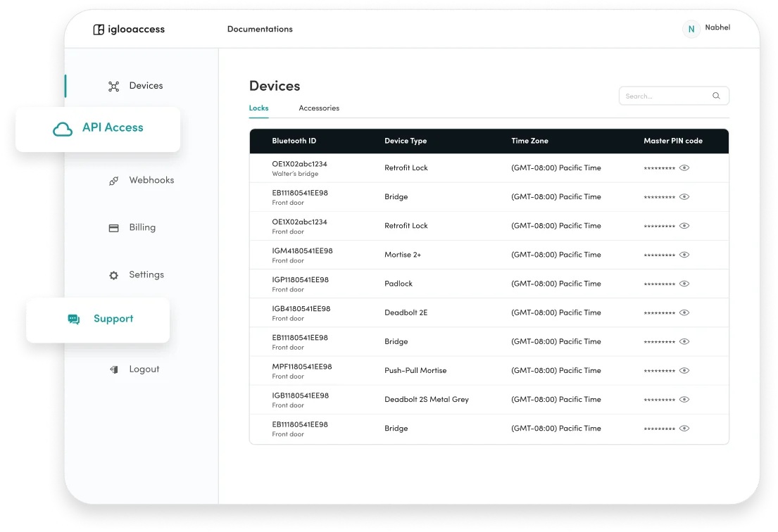Select the Logout icon in the sidebar

tap(113, 369)
